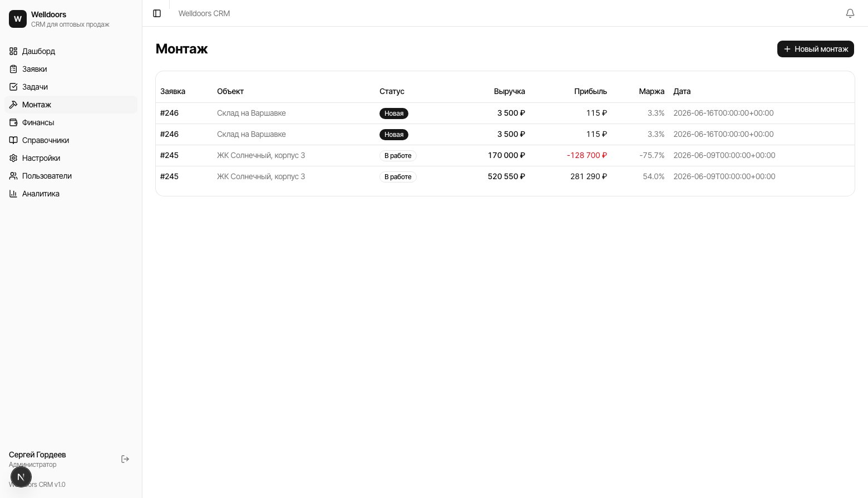Open the round N badge at bottom left
Screen dimensions: 868x498
[x=21, y=477]
